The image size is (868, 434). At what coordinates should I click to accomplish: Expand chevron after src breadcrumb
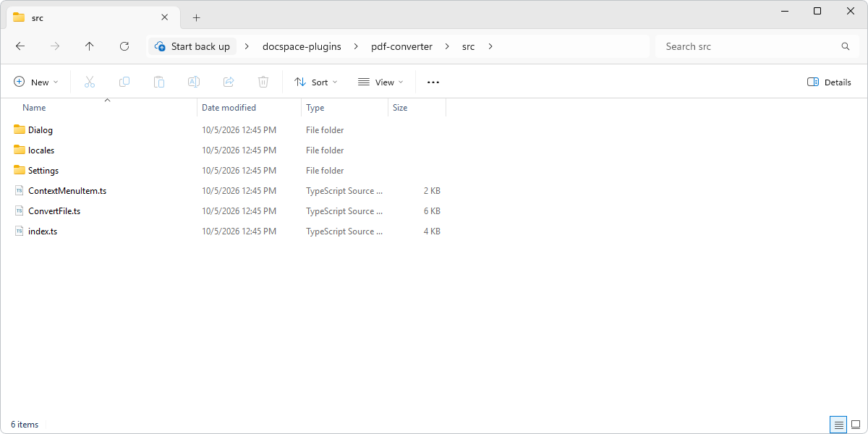point(490,46)
